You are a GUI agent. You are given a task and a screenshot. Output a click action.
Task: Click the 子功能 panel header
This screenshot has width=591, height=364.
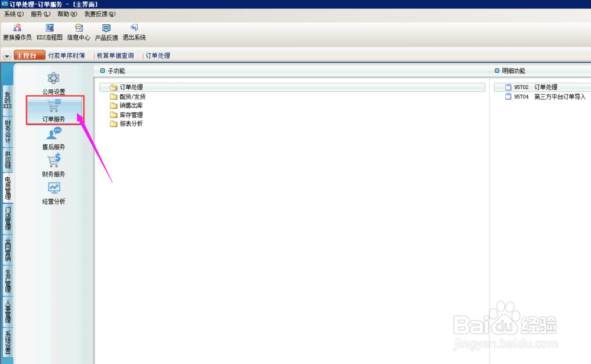click(116, 71)
